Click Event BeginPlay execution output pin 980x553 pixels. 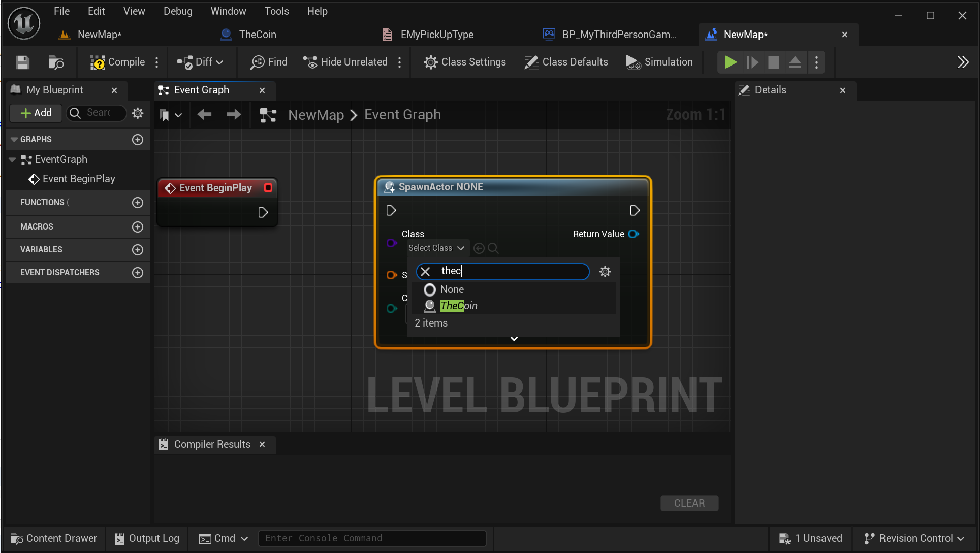point(263,212)
